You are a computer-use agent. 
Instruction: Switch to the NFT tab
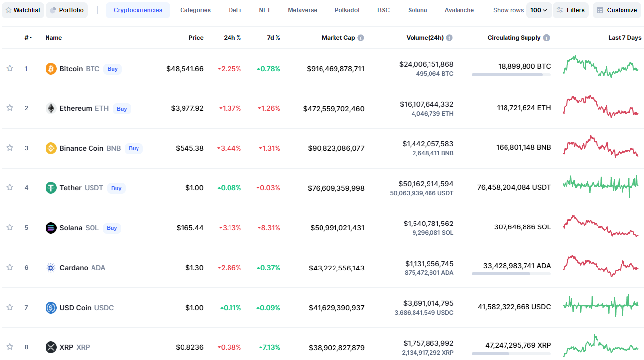[265, 10]
